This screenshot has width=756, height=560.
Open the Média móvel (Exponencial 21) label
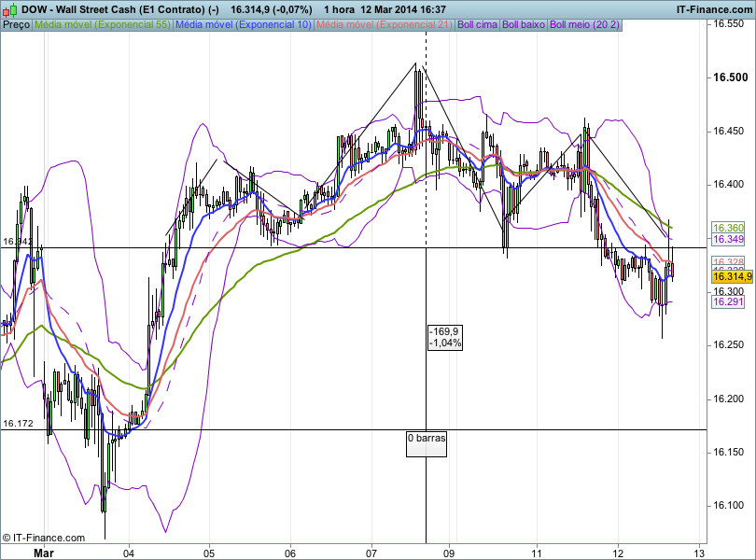385,24
